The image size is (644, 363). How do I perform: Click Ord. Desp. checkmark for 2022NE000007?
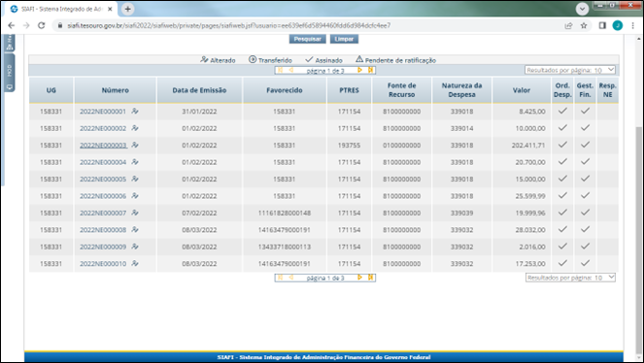[x=562, y=213]
